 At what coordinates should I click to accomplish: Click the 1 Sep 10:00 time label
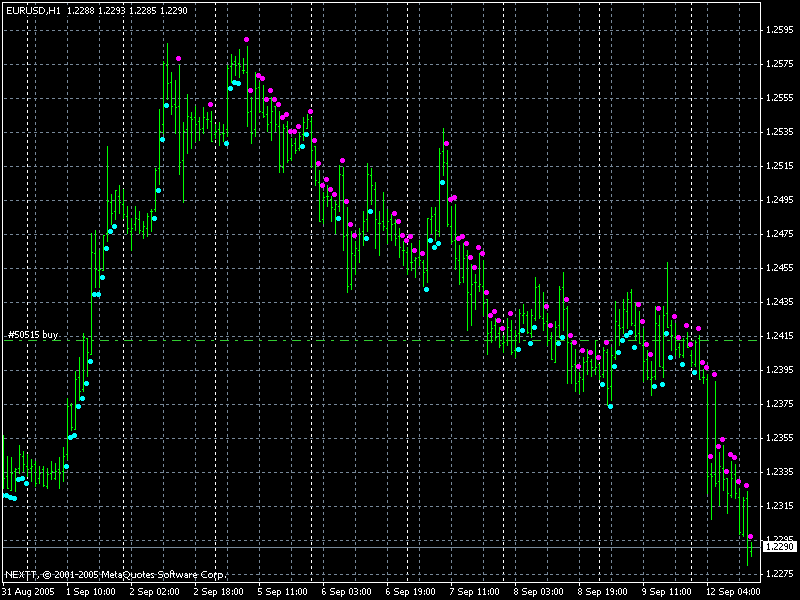pos(89,591)
